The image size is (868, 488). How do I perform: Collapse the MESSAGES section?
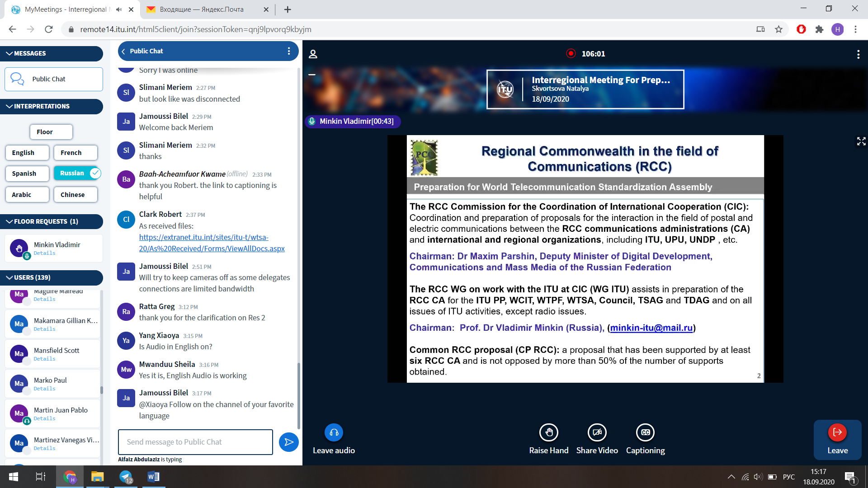tap(52, 53)
